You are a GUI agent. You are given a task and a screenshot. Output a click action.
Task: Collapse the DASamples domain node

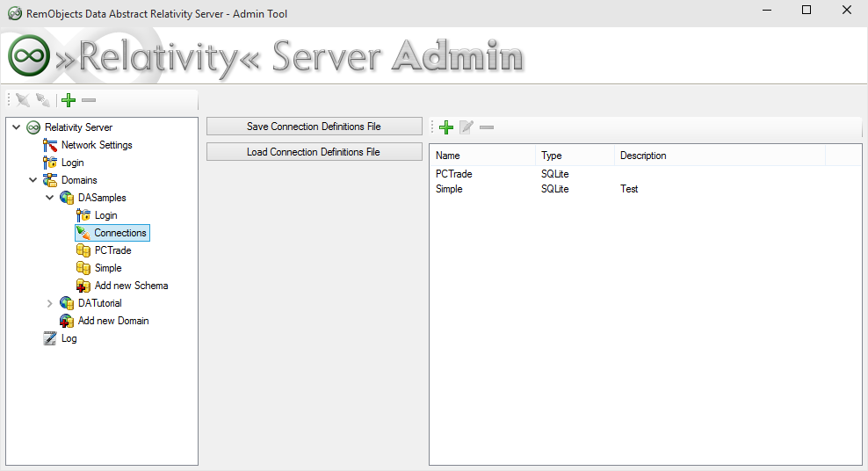click(x=50, y=198)
